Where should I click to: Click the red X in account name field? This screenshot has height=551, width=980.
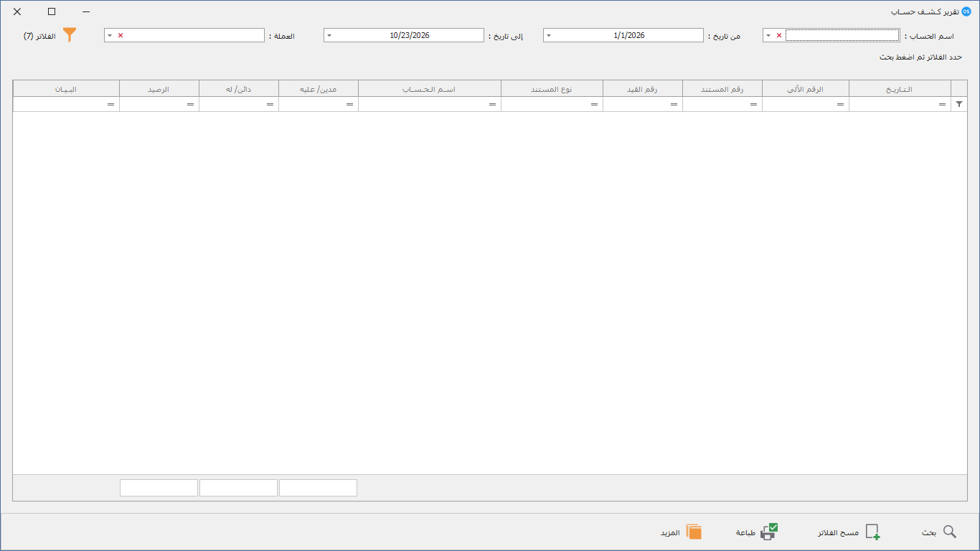pos(778,35)
